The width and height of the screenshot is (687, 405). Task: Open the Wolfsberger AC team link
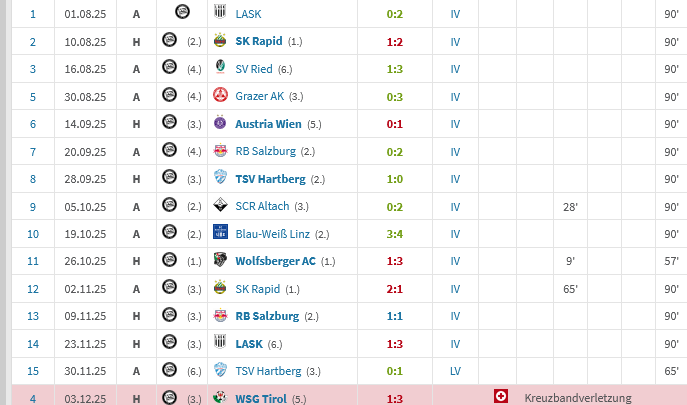coord(276,261)
